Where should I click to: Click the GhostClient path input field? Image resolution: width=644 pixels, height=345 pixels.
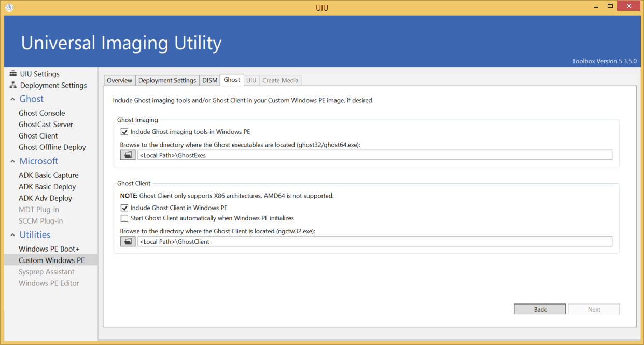pyautogui.click(x=375, y=241)
